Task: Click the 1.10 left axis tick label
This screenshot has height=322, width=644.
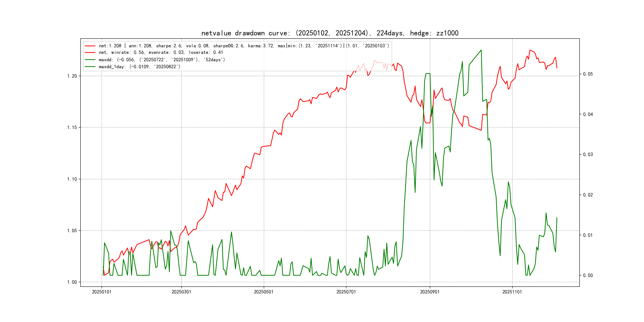Action: click(x=72, y=179)
